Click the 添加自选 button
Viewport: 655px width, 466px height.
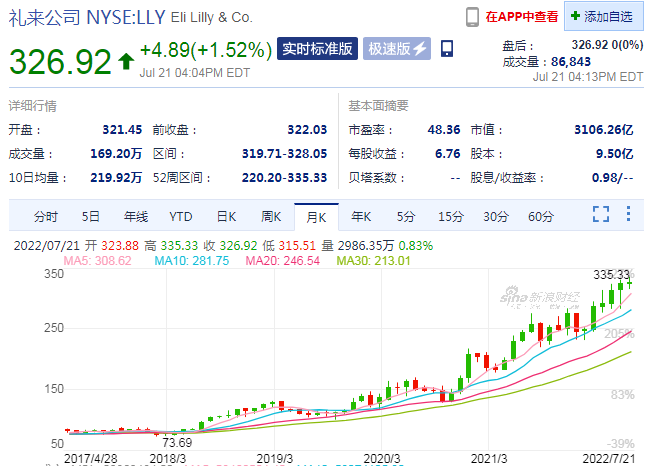[x=604, y=16]
